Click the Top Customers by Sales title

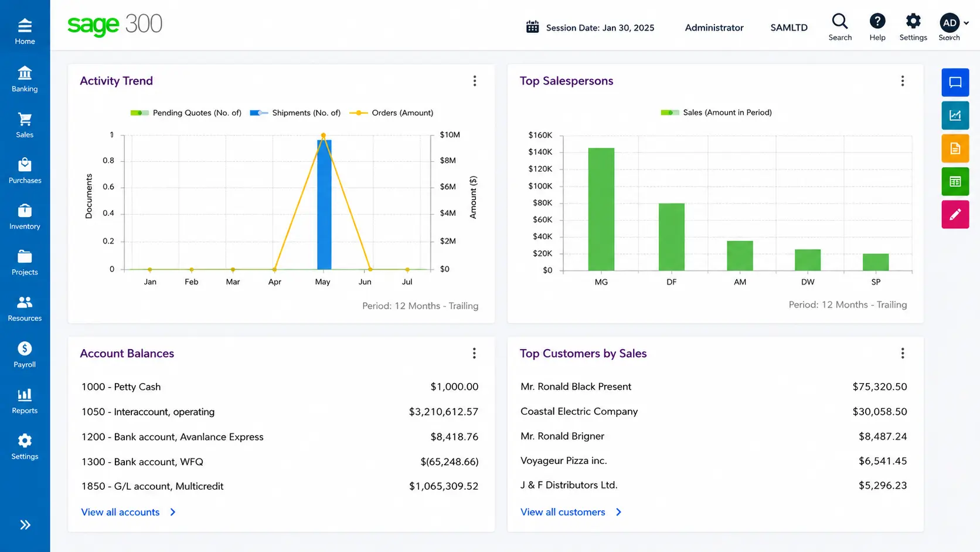pyautogui.click(x=583, y=353)
